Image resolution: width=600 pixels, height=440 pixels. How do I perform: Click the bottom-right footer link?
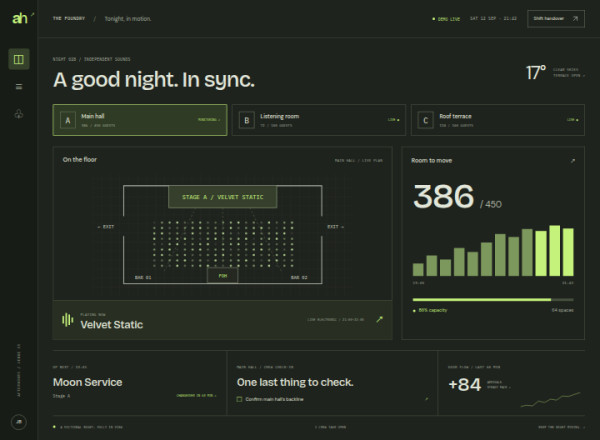[561, 427]
